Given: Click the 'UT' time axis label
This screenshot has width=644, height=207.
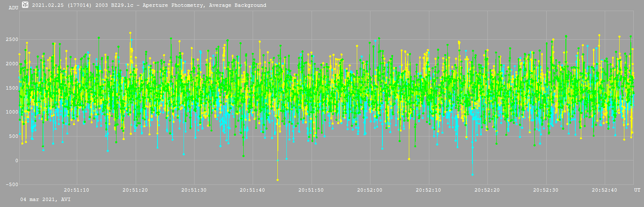Looking at the screenshot, I should [637, 190].
